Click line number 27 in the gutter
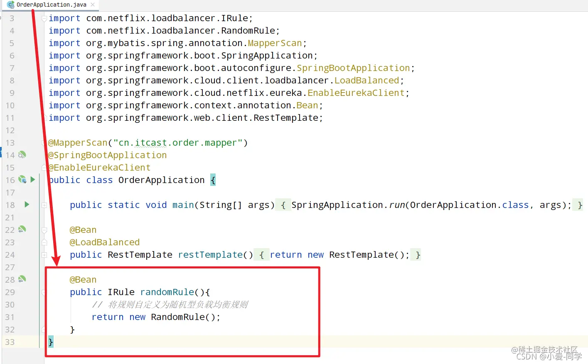 pos(10,267)
